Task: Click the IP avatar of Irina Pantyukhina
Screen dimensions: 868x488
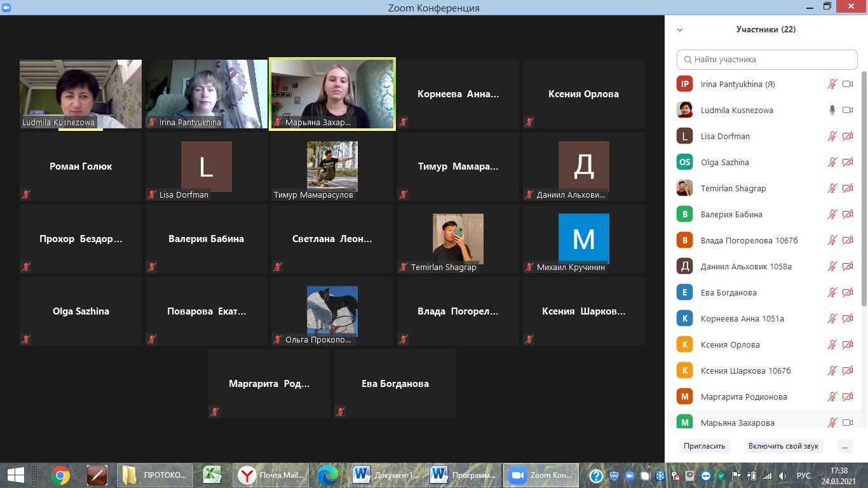Action: (x=684, y=84)
